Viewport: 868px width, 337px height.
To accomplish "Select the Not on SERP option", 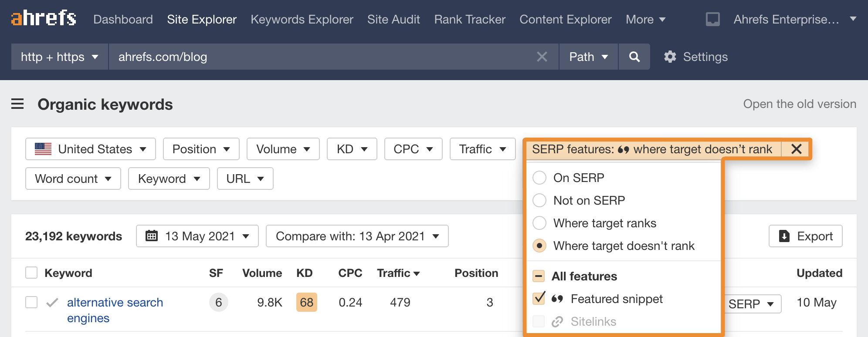I will pos(539,200).
